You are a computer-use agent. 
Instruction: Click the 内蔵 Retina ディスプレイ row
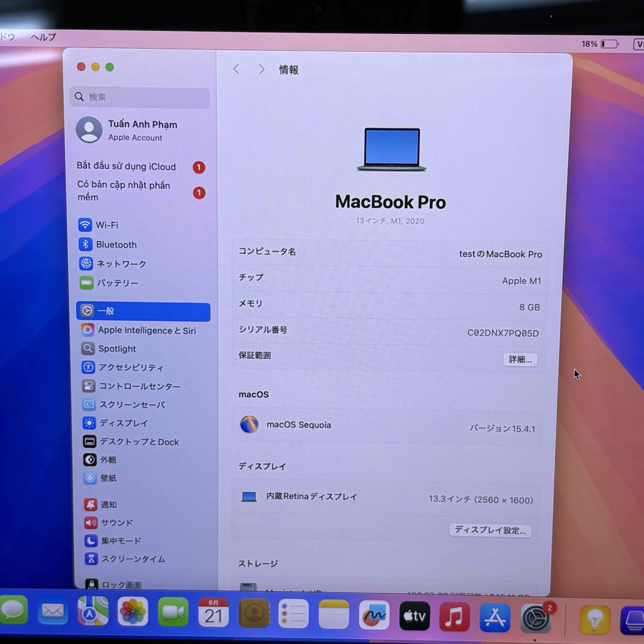point(386,498)
